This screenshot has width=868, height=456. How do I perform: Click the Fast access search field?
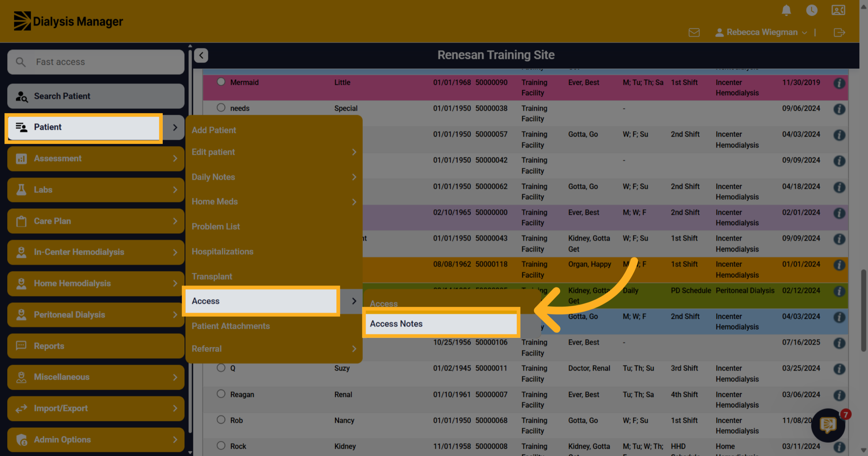[x=96, y=62]
